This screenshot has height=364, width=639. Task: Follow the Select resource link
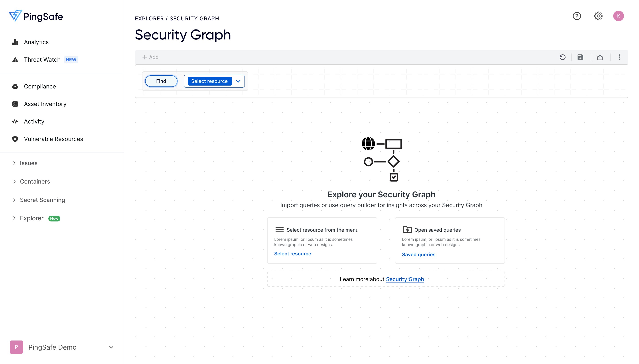(292, 254)
